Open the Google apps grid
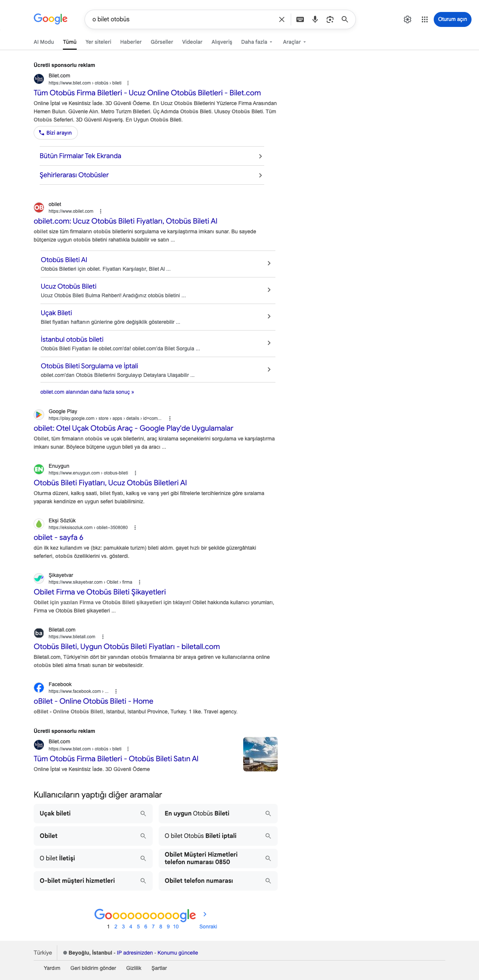Viewport: 479px width, 980px height. 424,19
